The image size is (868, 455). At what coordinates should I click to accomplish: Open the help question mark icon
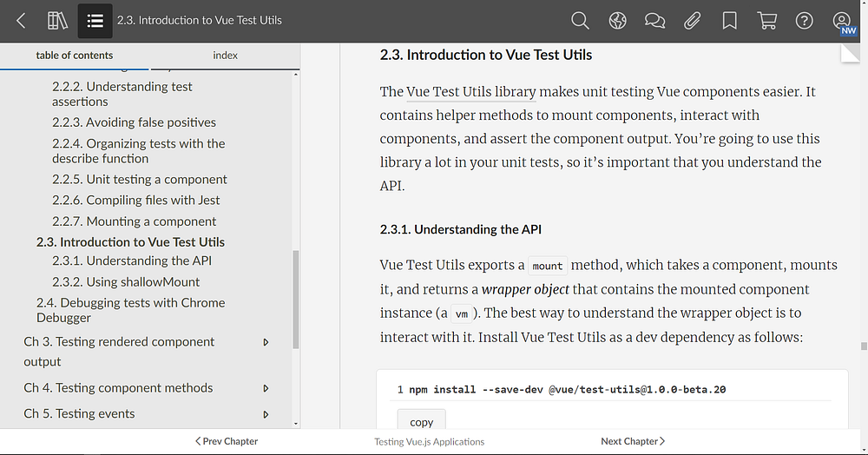[805, 21]
